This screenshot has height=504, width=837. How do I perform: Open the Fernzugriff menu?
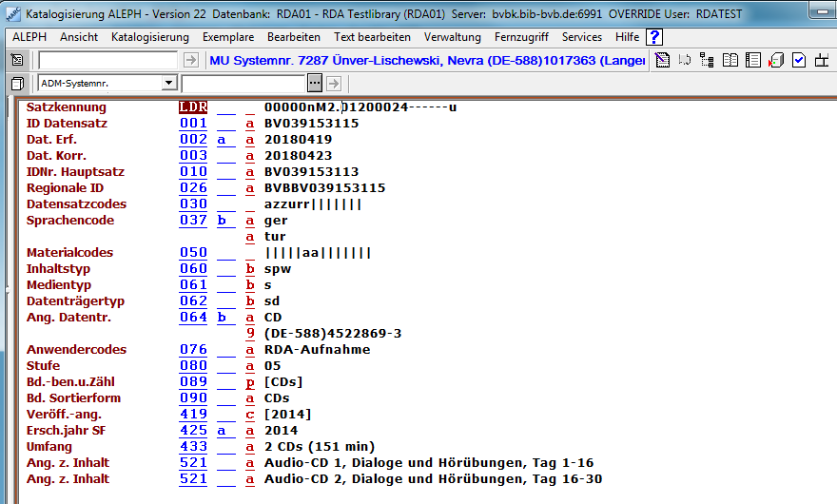tap(521, 37)
